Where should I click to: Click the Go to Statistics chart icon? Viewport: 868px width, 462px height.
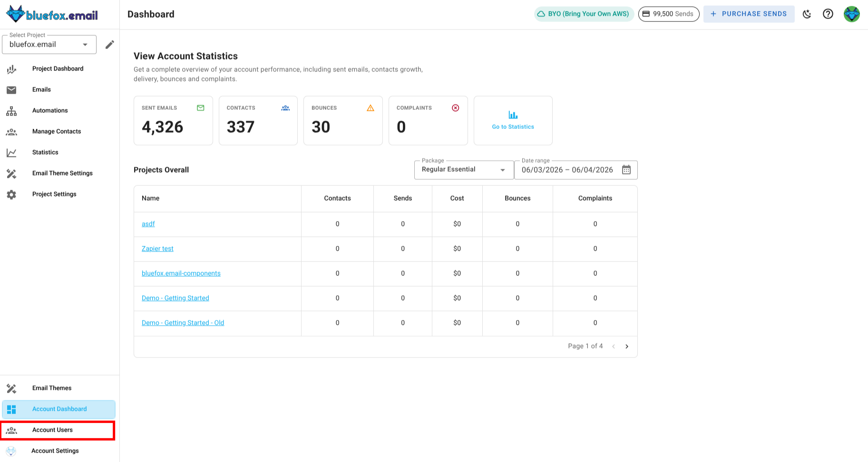point(513,115)
